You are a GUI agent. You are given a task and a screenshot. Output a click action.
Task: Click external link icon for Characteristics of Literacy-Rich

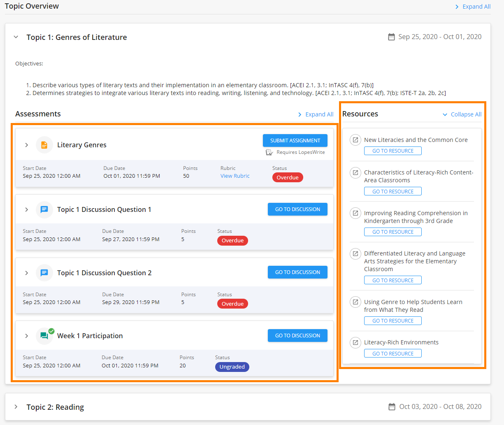355,172
